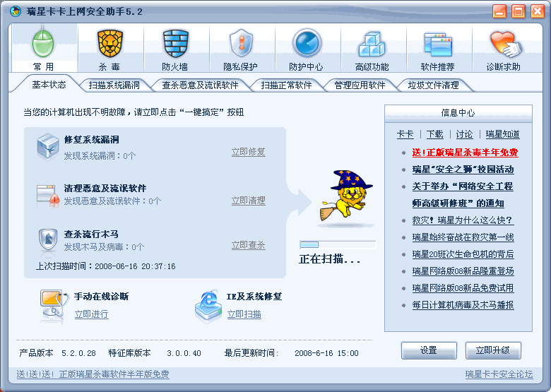
Task: Open 下载 link in 信息中心
Action: (x=434, y=134)
